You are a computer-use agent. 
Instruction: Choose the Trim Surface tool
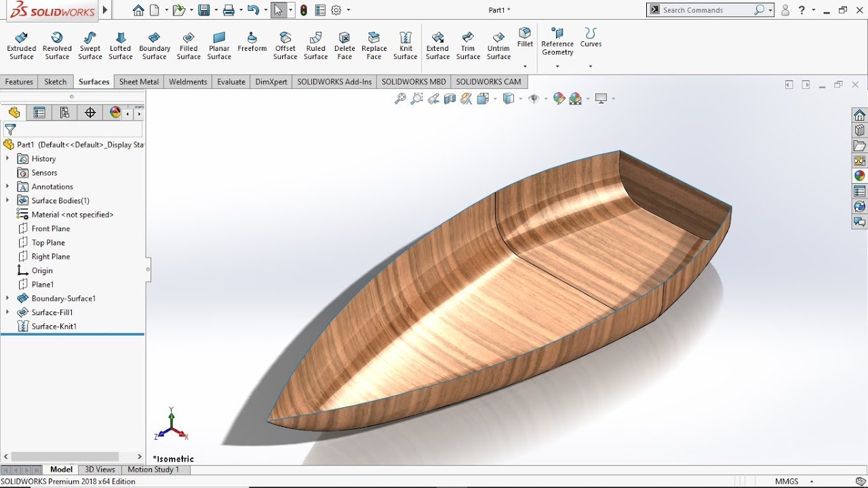pos(468,46)
